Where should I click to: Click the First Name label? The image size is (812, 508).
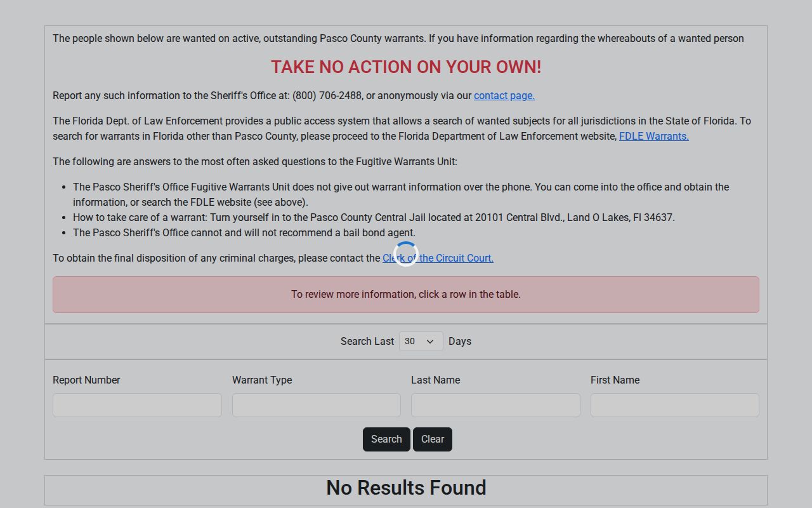[x=615, y=380]
